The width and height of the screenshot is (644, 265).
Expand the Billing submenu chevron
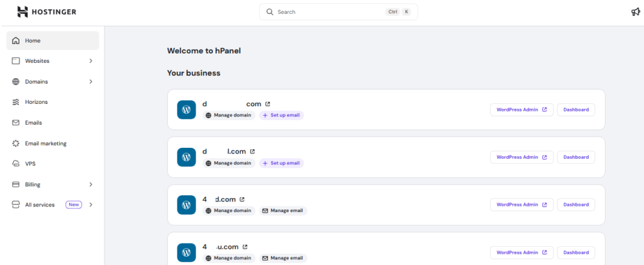pyautogui.click(x=91, y=184)
